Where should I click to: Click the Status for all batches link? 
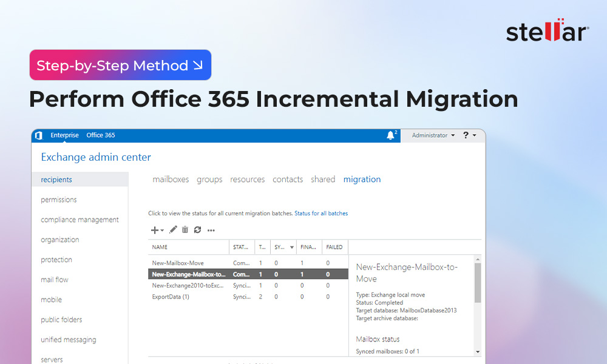point(321,214)
